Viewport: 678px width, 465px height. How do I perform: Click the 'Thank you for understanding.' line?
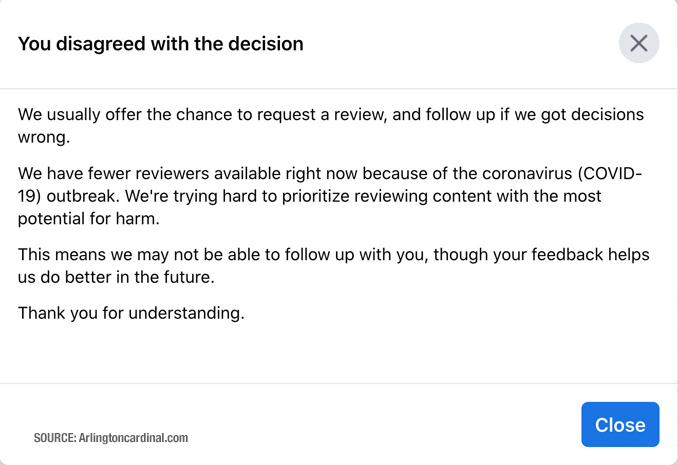point(131,313)
